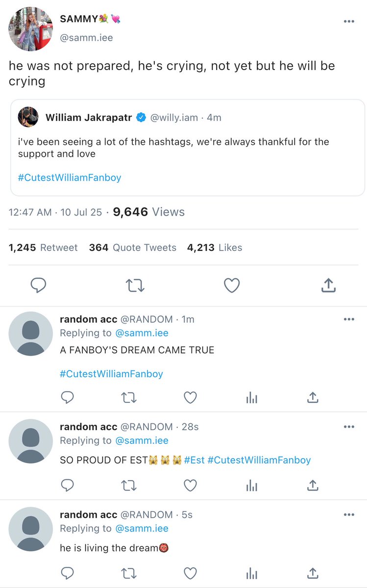The width and height of the screenshot is (367, 588).
Task: Open more options on 'SO PROUD OF EST' reply
Action: 349,427
